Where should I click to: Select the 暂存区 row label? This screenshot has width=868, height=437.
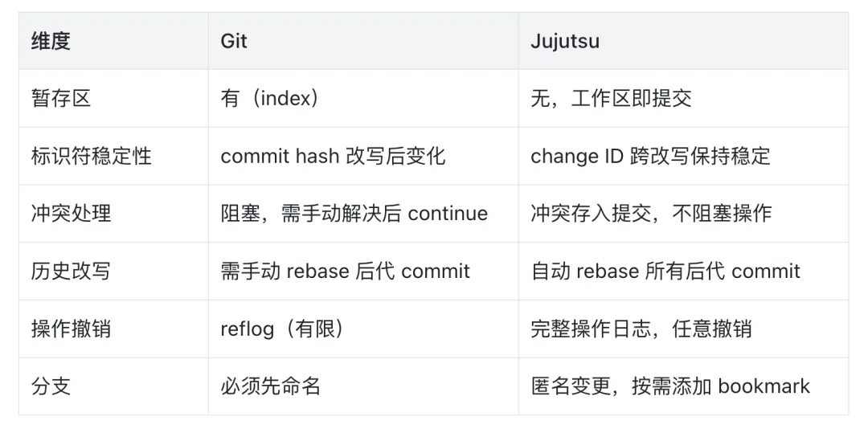[x=61, y=99]
